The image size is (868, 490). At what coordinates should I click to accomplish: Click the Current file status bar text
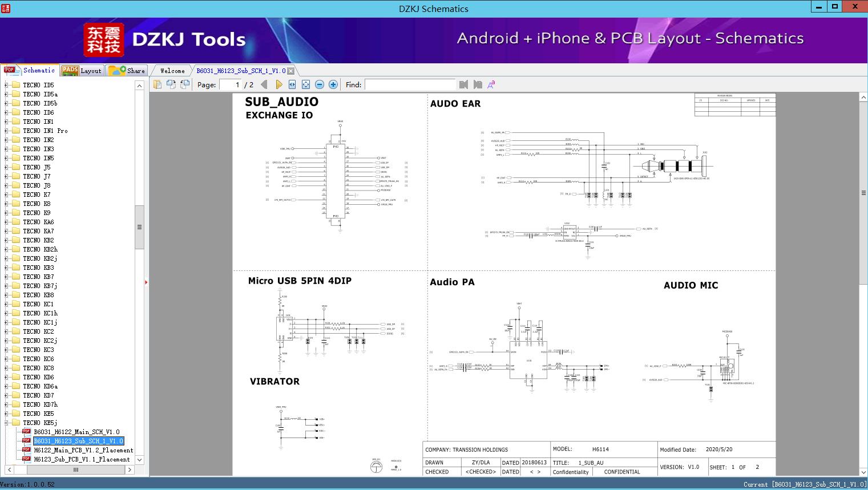(x=805, y=484)
